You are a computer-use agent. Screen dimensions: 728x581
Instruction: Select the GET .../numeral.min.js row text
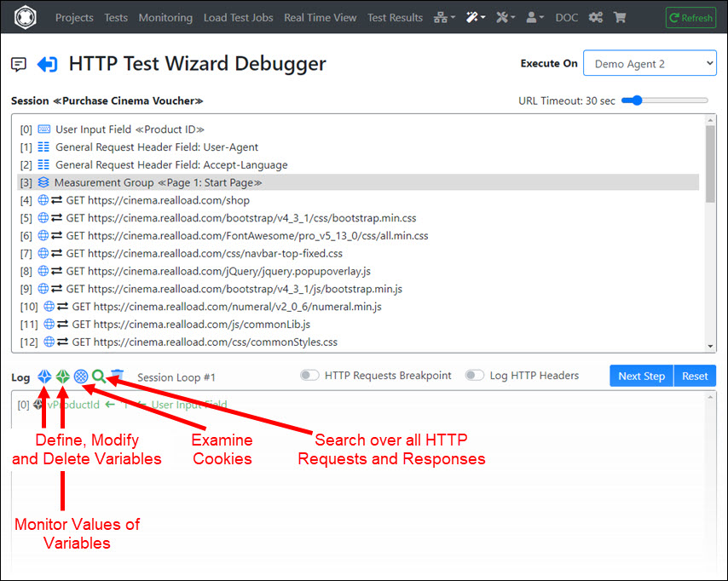tap(227, 307)
